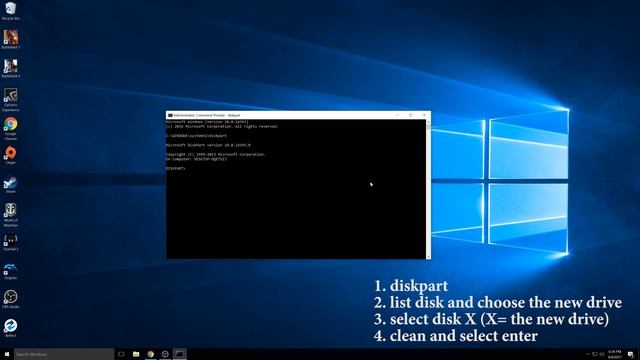Open File Explorer from the taskbar
The height and width of the screenshot is (360, 640).
click(x=136, y=354)
